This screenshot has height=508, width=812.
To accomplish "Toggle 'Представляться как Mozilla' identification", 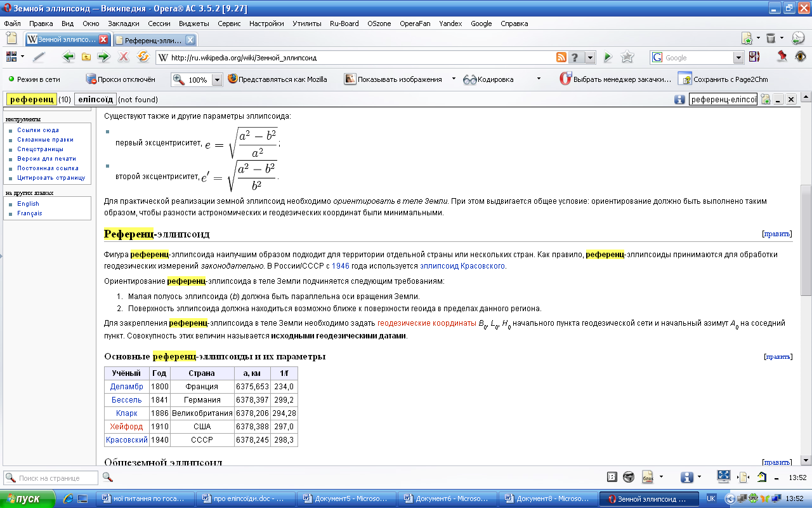I will pyautogui.click(x=277, y=79).
